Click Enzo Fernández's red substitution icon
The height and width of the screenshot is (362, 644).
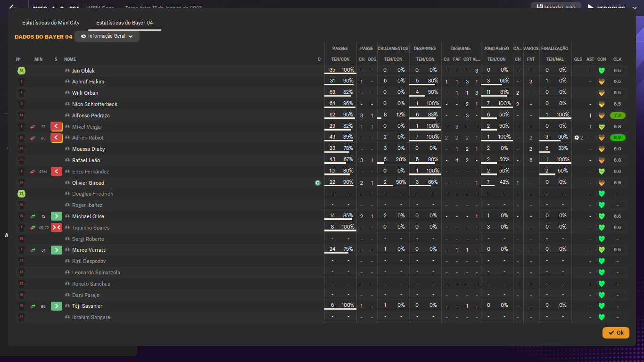(x=57, y=172)
